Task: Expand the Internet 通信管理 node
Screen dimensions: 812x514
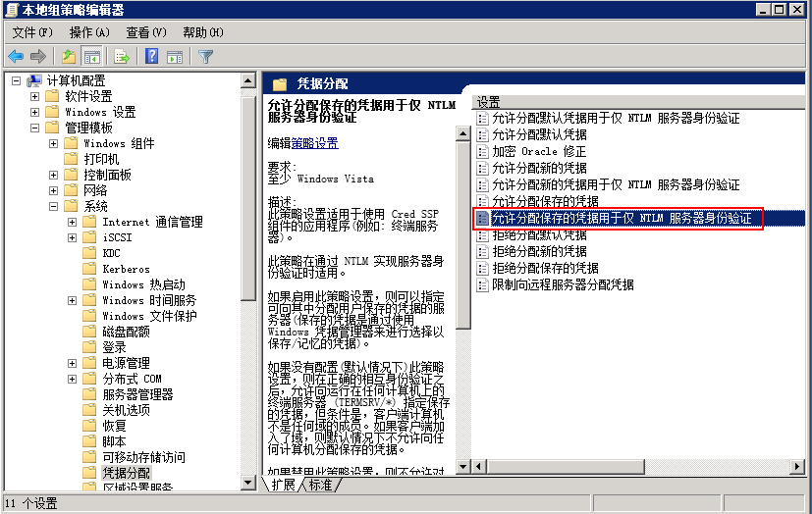Action: (x=72, y=222)
